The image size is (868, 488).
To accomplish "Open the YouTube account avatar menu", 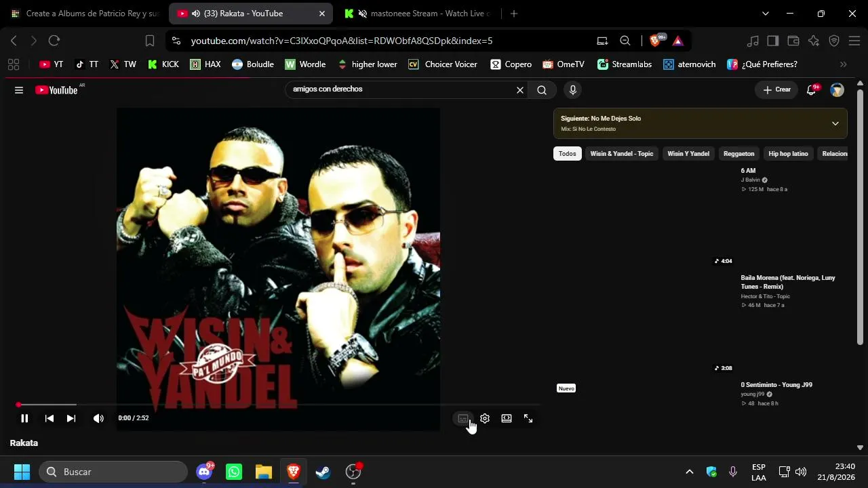I will [x=837, y=89].
